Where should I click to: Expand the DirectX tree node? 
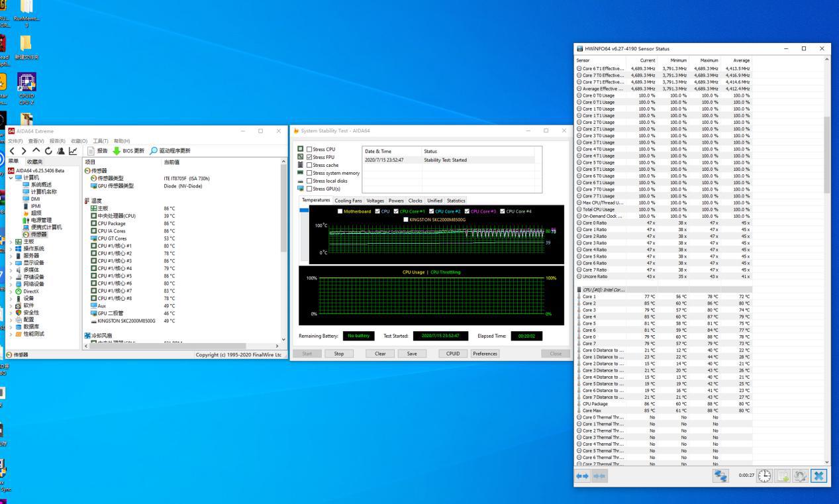pyautogui.click(x=11, y=291)
